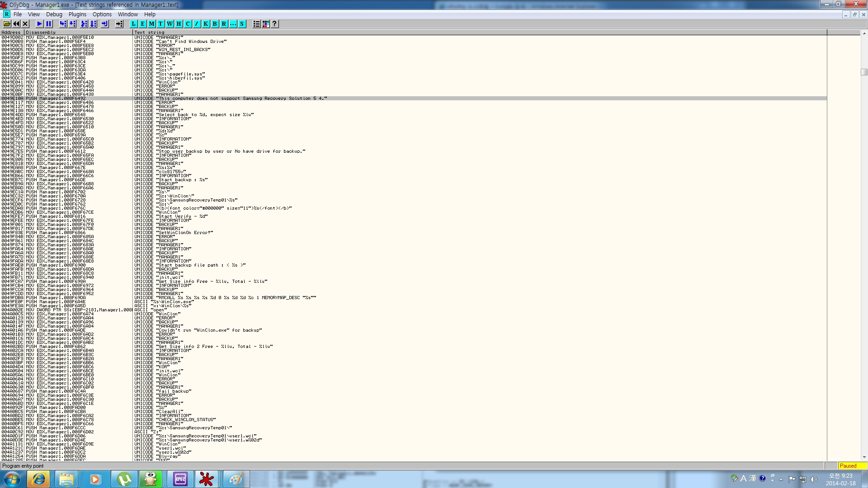Select the 'Start backup file path' string row
868x488 pixels.
414,265
